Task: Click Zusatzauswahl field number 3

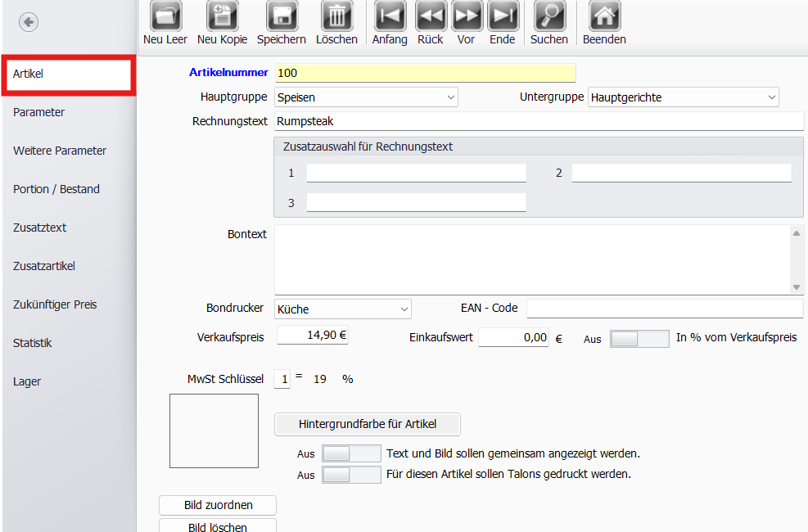Action: 417,202
